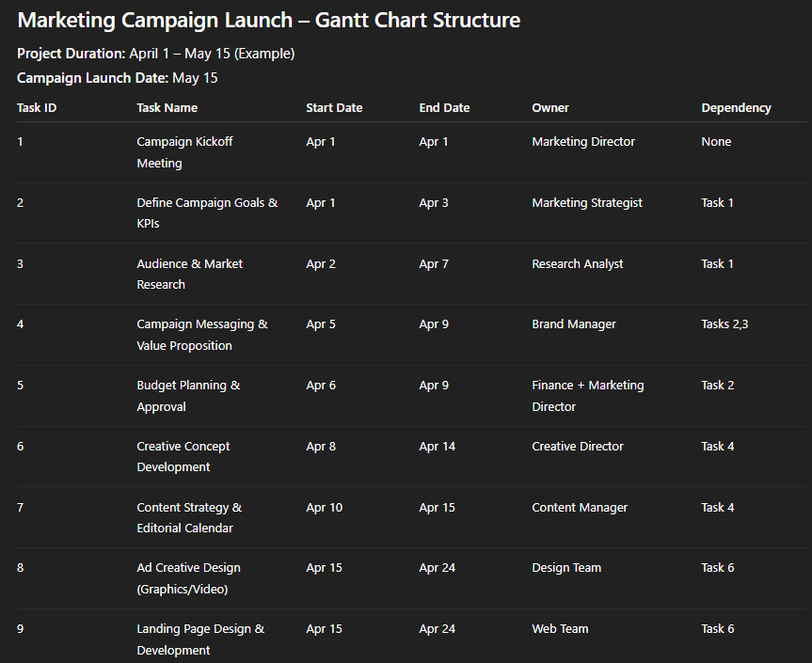
Task: Click the 'Campaign Launch Date:' label
Action: click(x=93, y=78)
